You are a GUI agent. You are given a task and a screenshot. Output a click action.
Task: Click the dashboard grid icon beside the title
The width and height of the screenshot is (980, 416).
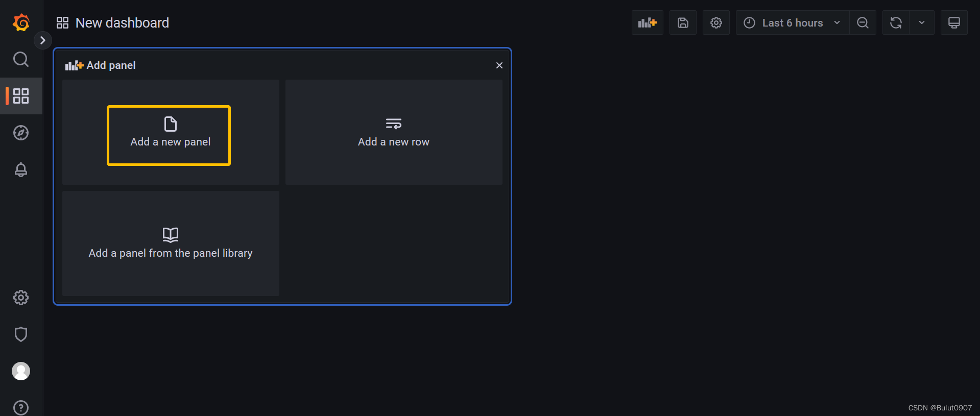62,23
